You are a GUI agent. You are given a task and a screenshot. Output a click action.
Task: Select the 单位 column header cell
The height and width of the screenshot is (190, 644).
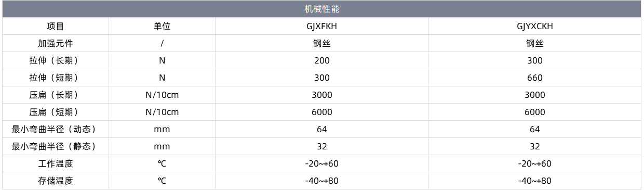point(162,27)
